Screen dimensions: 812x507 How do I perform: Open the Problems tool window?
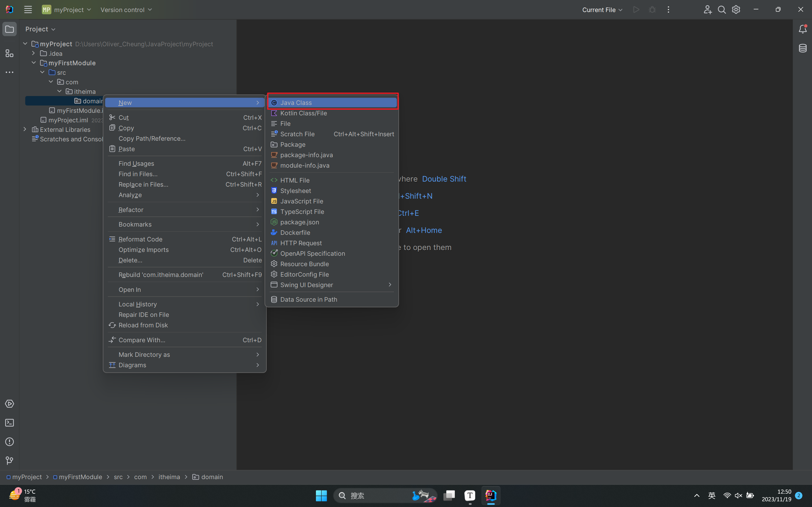tap(10, 442)
